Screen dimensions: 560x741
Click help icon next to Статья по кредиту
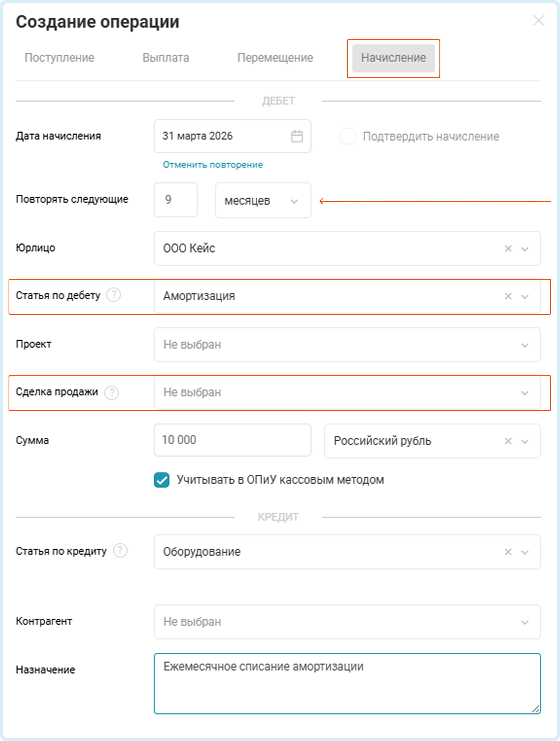[120, 551]
